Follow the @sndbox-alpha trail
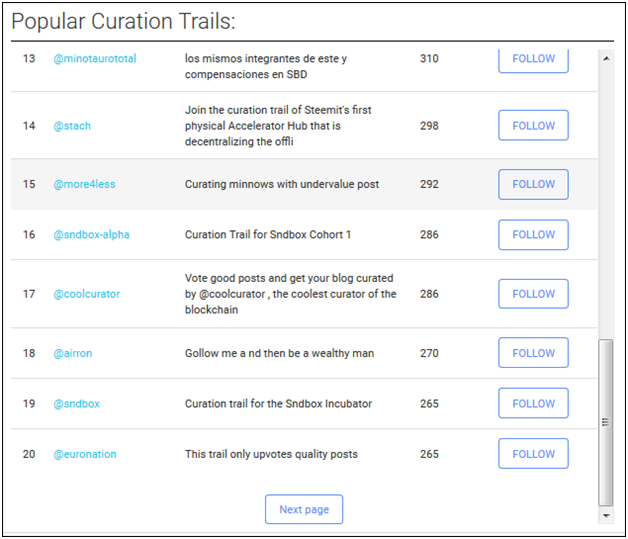The height and width of the screenshot is (539, 628). tap(533, 235)
